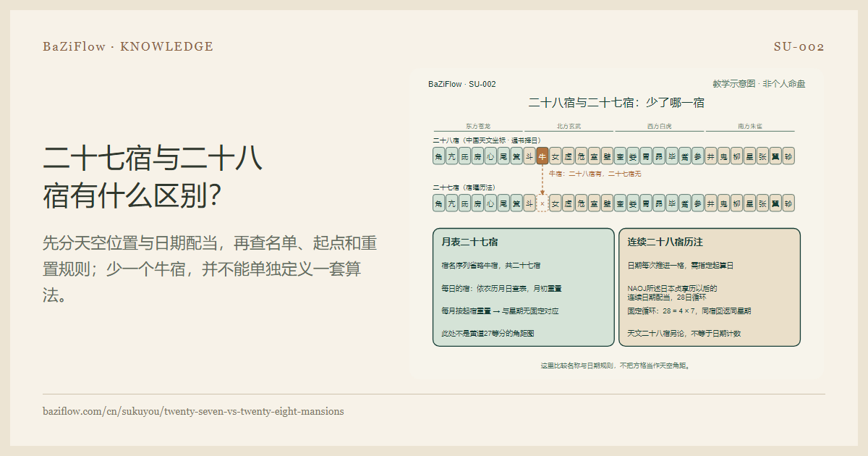The width and height of the screenshot is (868, 456).
Task: Click the line 日期每次推进一格,需指定起算日
Action: tap(680, 266)
